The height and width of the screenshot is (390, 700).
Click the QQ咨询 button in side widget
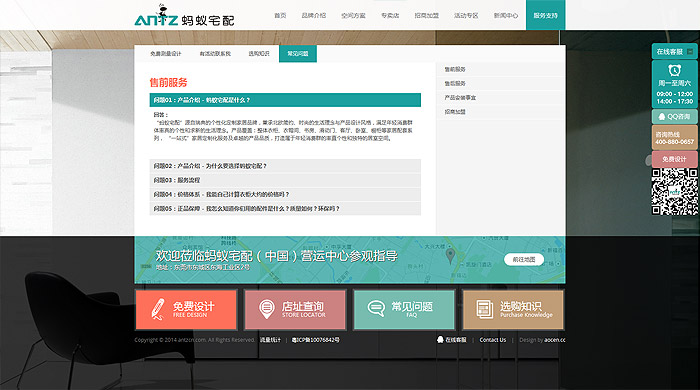point(675,117)
